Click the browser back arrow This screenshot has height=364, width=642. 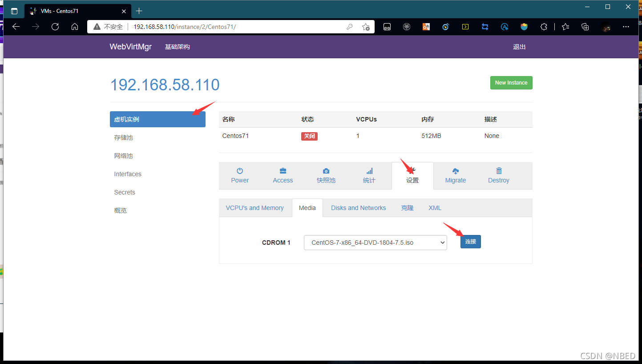16,27
